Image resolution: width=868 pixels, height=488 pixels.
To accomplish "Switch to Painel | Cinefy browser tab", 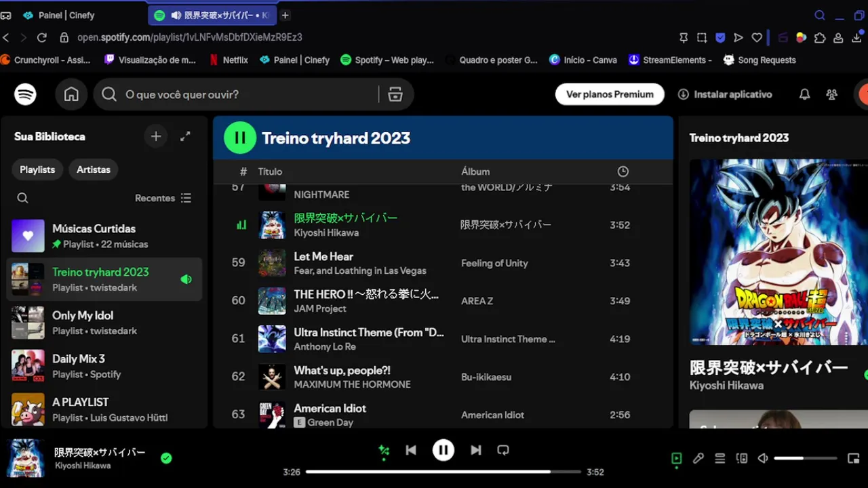I will tap(68, 15).
